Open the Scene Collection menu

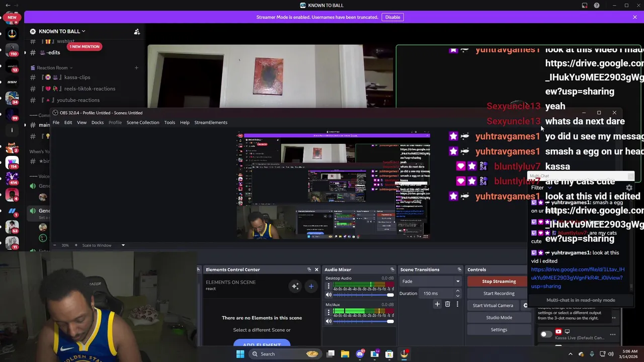click(x=143, y=122)
